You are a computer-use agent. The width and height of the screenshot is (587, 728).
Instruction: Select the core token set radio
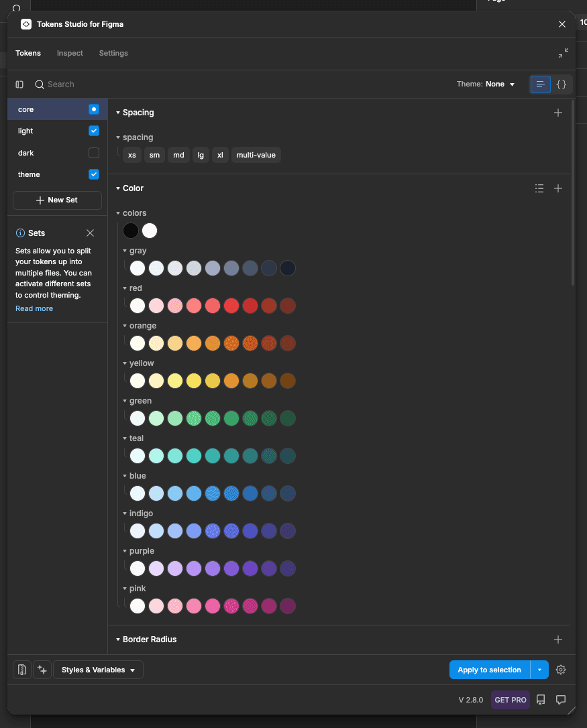click(x=94, y=109)
